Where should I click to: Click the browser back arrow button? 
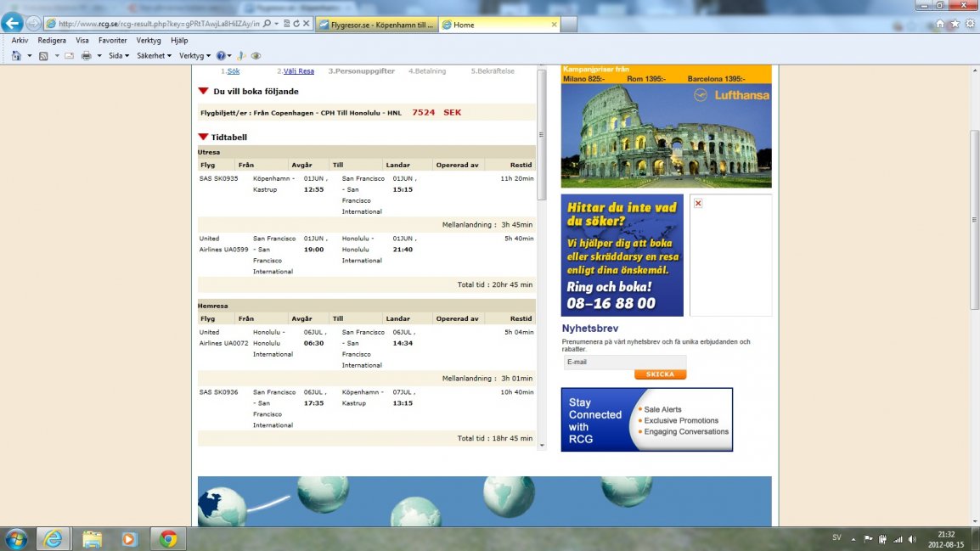tap(13, 23)
